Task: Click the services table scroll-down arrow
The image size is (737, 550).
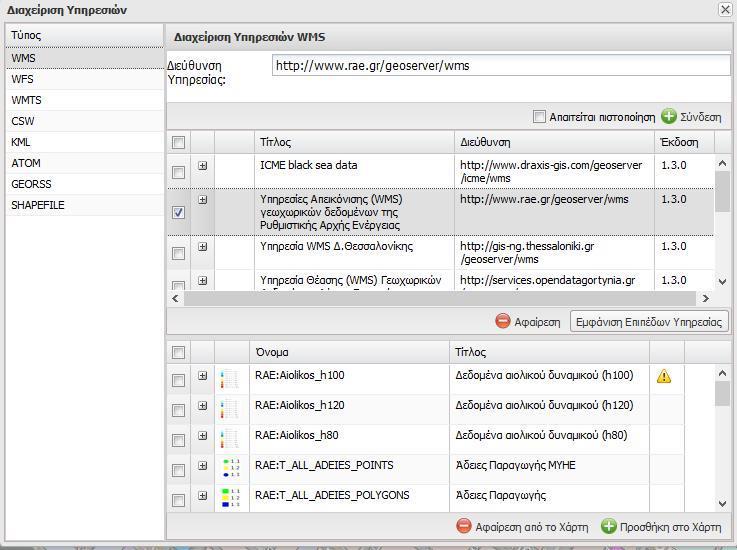Action: pos(722,282)
